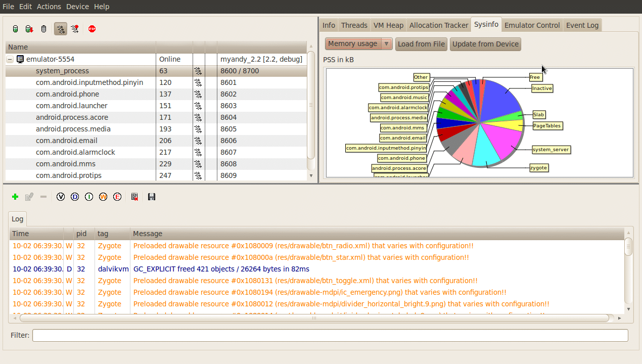The height and width of the screenshot is (364, 642).
Task: Toggle the Update Threads button in the device toolbar
Action: tap(61, 29)
